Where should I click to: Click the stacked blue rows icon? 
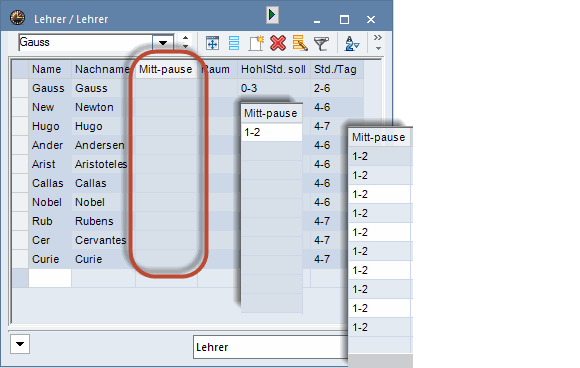click(234, 43)
